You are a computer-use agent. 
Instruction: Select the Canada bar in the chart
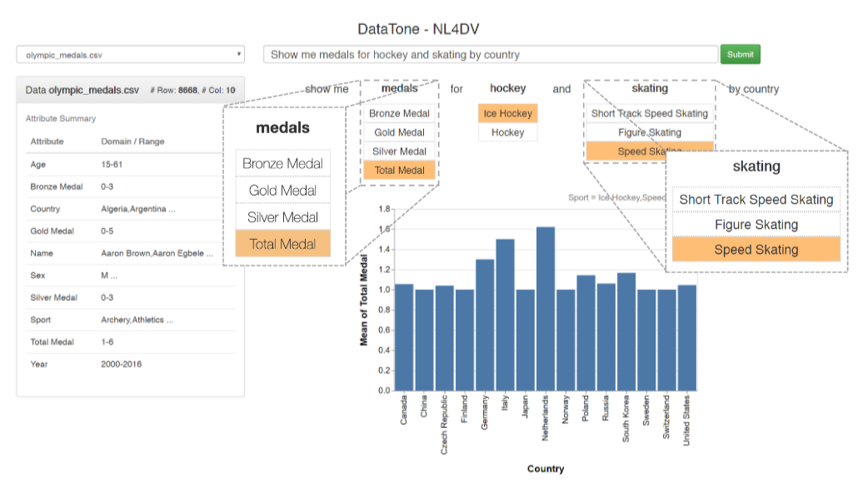403,336
